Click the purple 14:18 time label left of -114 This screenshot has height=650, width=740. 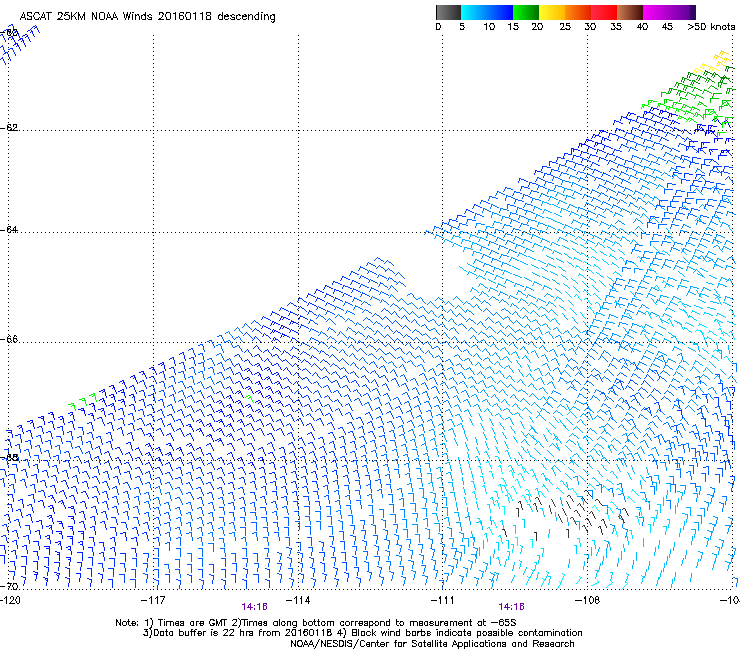pos(254,607)
